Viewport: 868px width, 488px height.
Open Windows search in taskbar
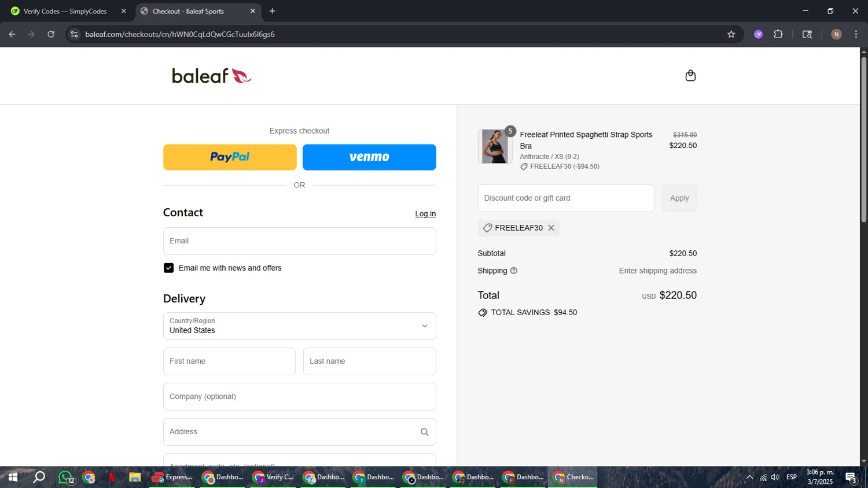click(x=39, y=477)
